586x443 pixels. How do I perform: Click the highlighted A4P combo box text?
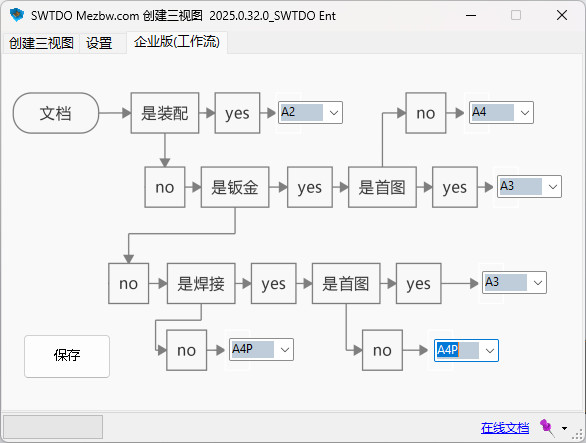(448, 350)
